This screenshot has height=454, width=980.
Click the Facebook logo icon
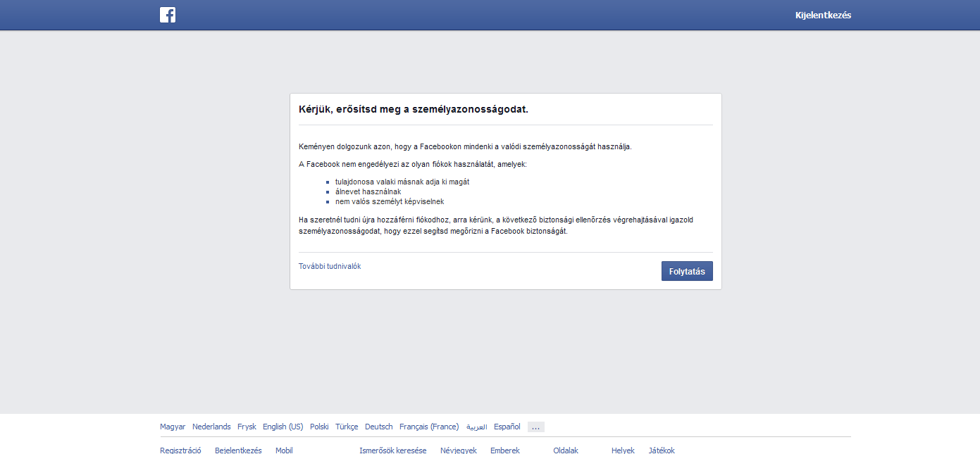click(x=168, y=15)
